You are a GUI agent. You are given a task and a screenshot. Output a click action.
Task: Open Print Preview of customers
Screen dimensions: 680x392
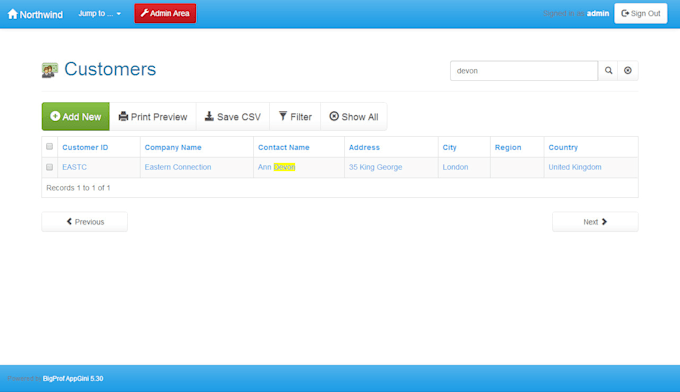click(153, 117)
